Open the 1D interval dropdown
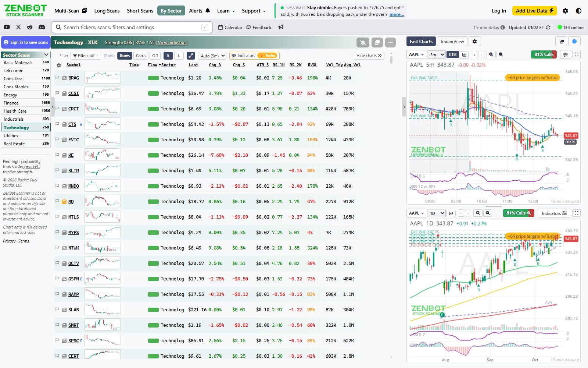The height and width of the screenshot is (368, 588). pos(437,213)
